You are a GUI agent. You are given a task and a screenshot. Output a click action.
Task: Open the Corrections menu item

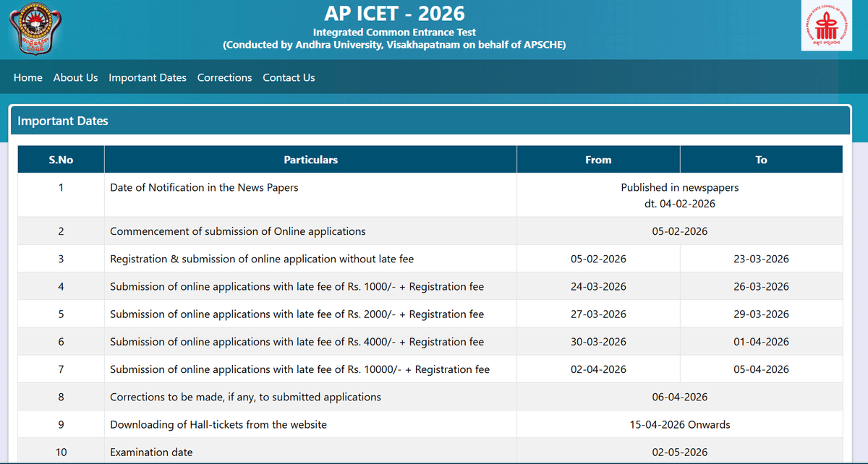tap(224, 77)
